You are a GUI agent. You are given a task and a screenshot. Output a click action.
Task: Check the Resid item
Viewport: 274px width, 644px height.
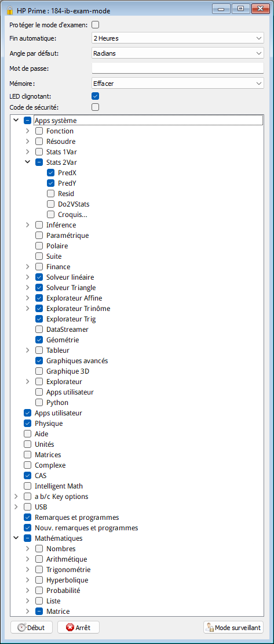50,193
